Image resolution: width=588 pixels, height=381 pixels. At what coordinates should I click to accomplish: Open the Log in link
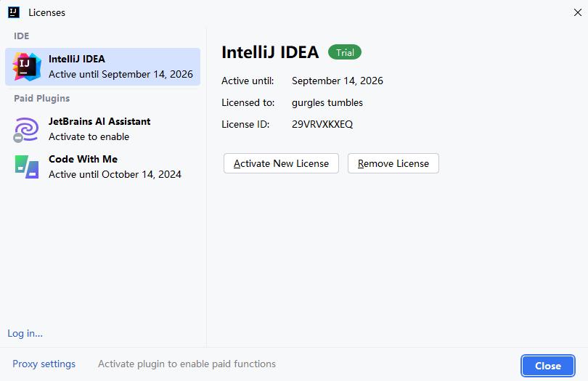click(x=25, y=333)
